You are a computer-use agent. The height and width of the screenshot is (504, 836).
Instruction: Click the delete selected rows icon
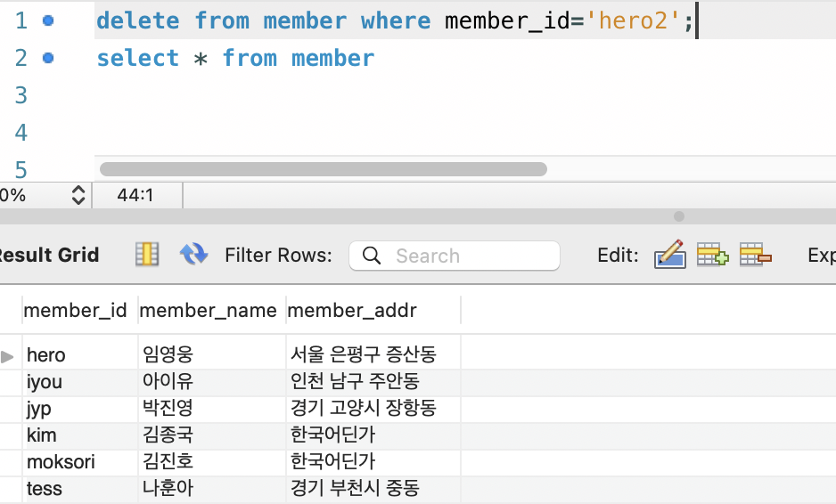[x=756, y=254]
